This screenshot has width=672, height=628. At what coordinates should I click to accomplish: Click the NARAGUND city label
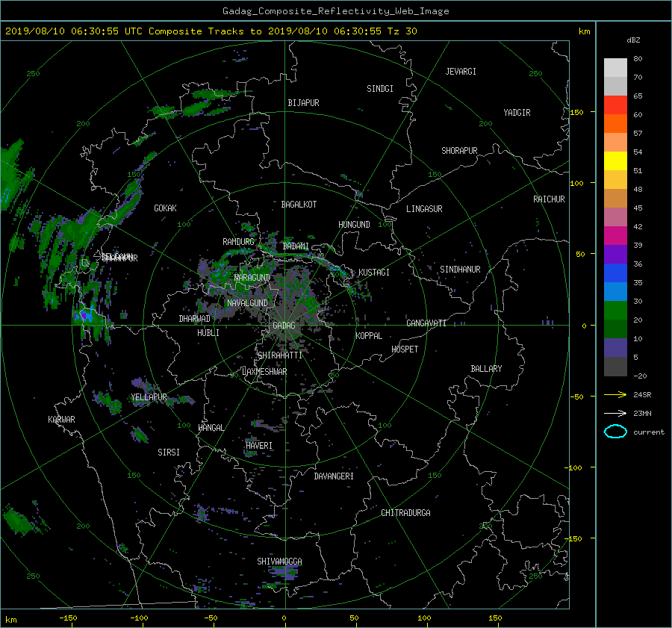[x=252, y=278]
